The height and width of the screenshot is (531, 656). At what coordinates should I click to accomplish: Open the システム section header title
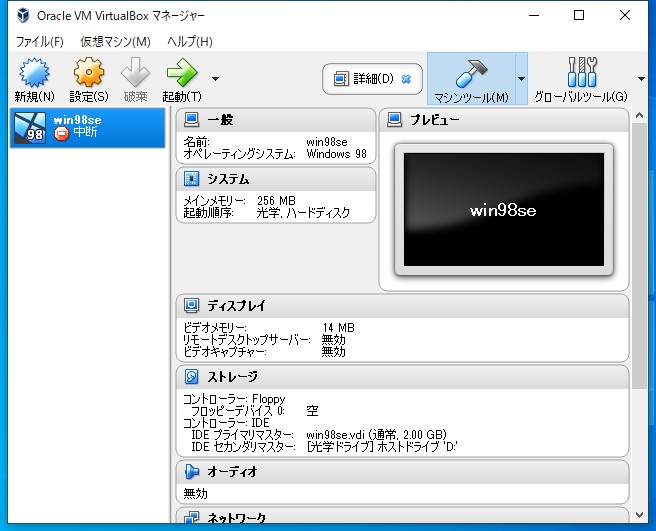228,179
